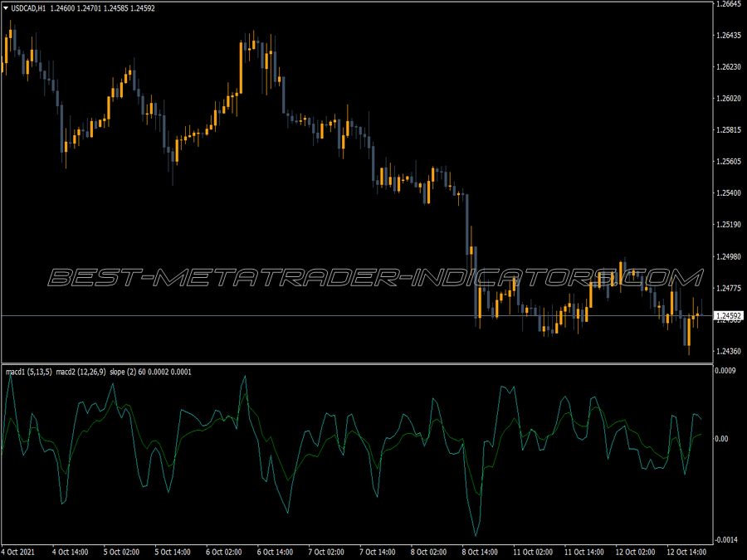Click the 4 Oct 14:00 time label
The image size is (747, 560).
[x=70, y=552]
